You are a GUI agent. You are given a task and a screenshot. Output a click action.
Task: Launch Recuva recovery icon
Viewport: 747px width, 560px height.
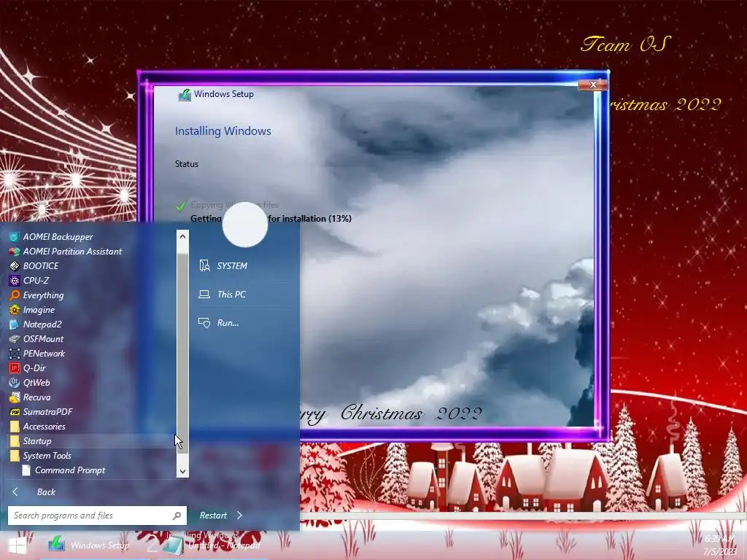(x=15, y=397)
